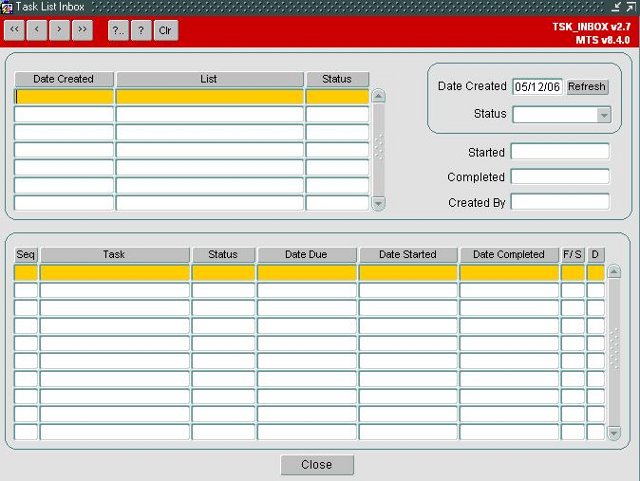This screenshot has width=640, height=481.
Task: Click the execute query ? button
Action: [141, 30]
